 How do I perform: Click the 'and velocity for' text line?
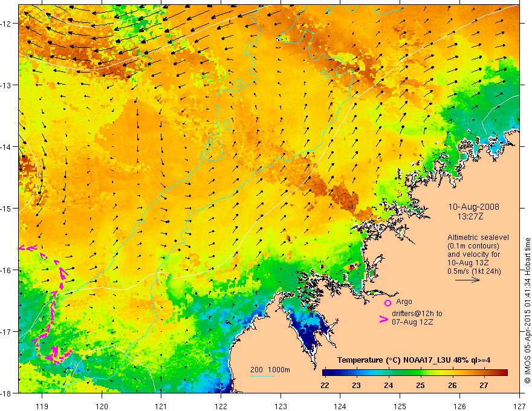coord(473,254)
